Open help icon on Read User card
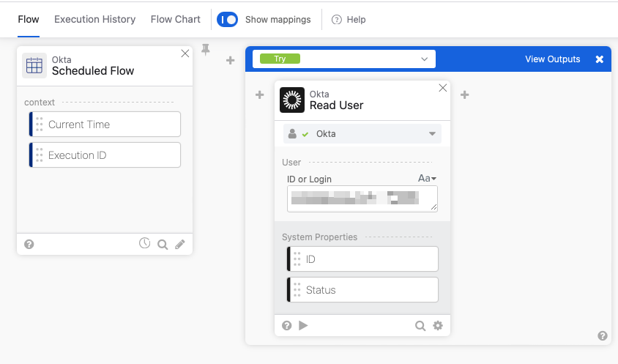Screen dimensions: 618x364 tap(286, 325)
